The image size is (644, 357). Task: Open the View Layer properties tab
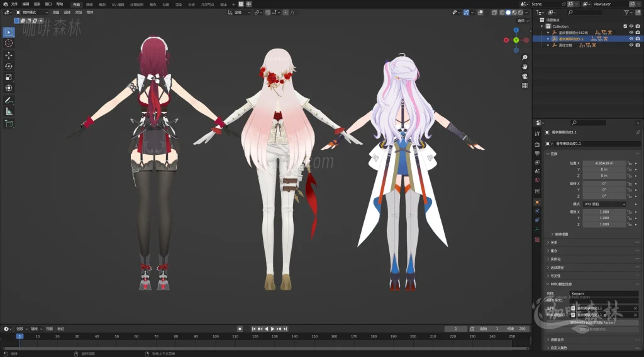point(537,162)
